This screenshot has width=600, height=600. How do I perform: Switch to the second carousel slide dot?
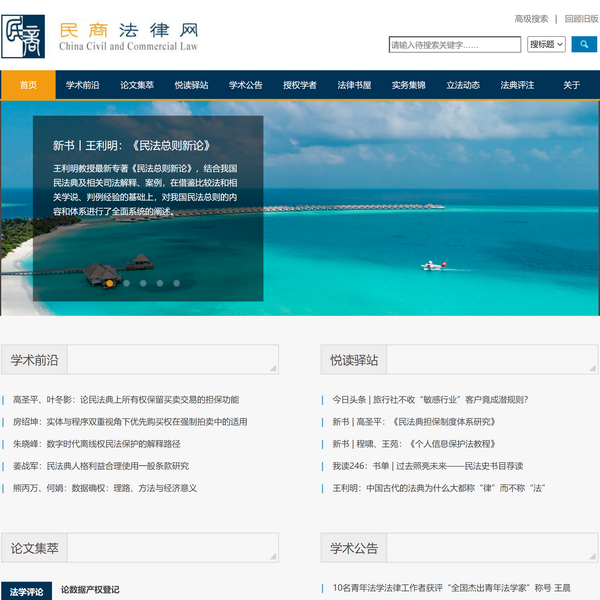tap(126, 283)
